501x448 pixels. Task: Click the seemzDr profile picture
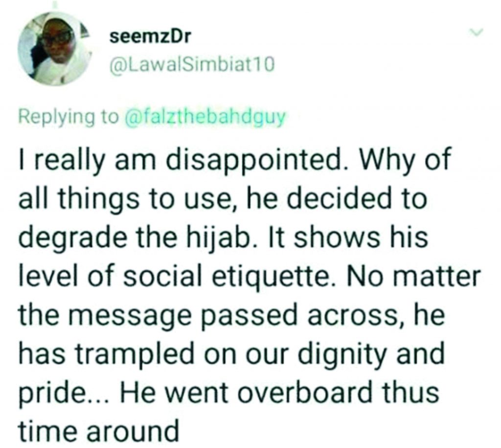pos(55,49)
